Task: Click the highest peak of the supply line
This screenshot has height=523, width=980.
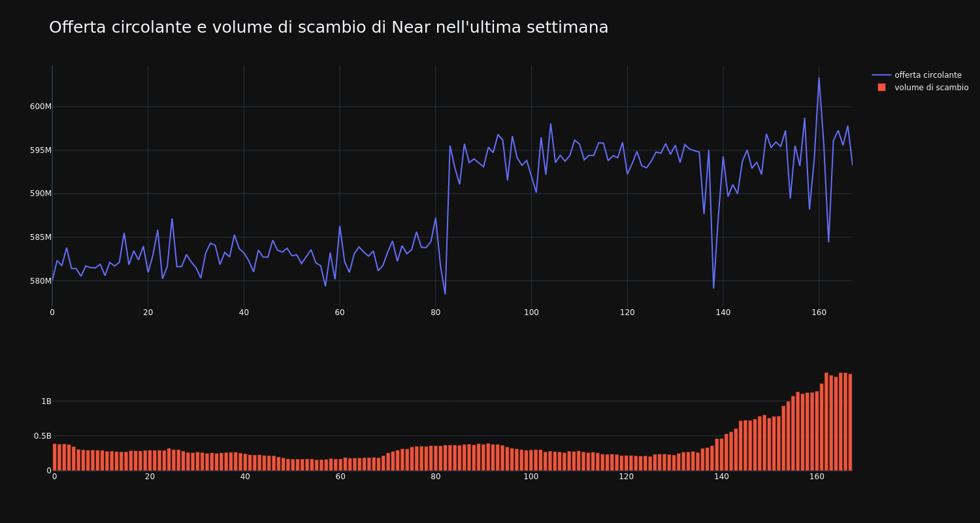Action: point(819,78)
